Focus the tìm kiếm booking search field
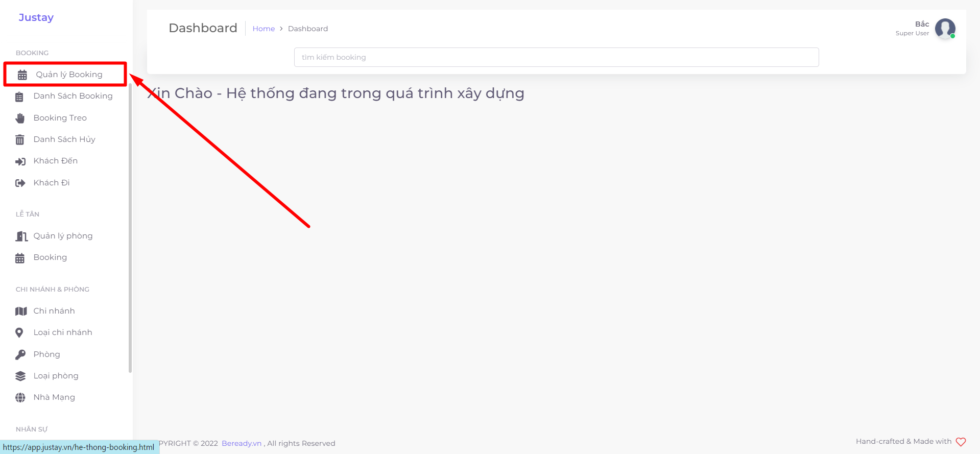This screenshot has width=980, height=454. (x=556, y=57)
